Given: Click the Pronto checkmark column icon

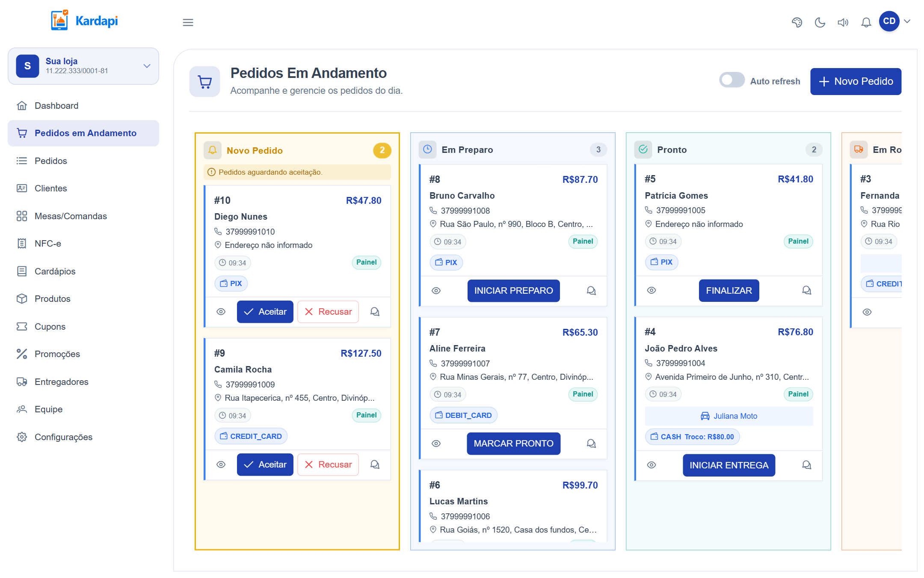Looking at the screenshot, I should [x=643, y=149].
